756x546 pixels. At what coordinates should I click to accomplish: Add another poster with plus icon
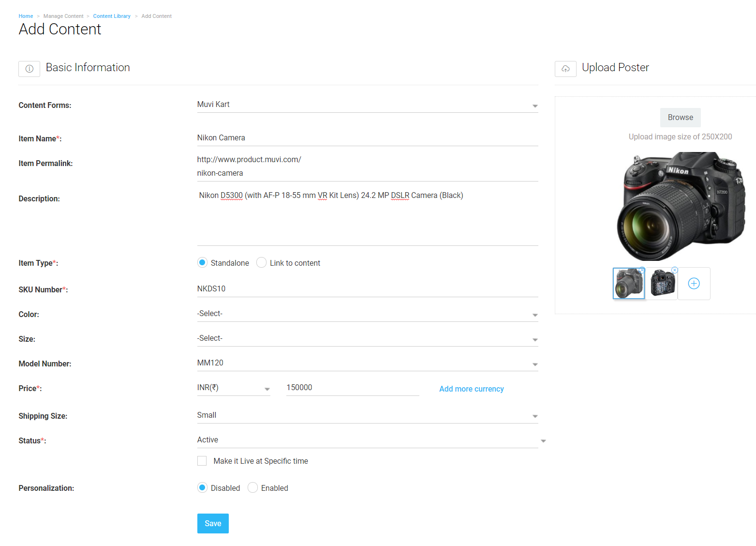pos(694,284)
